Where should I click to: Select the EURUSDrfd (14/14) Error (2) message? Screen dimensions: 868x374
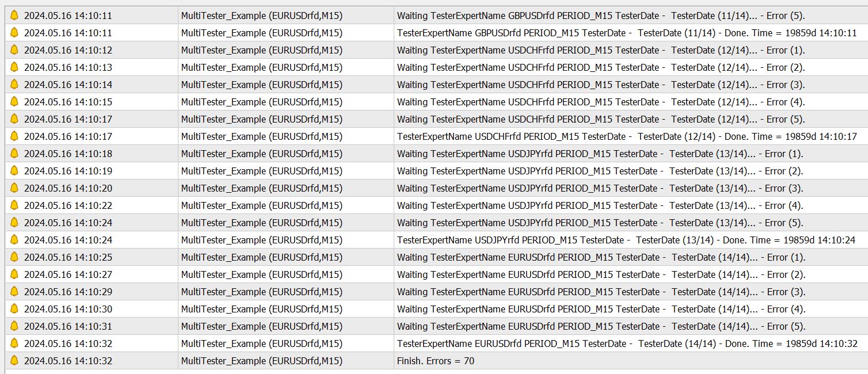601,274
